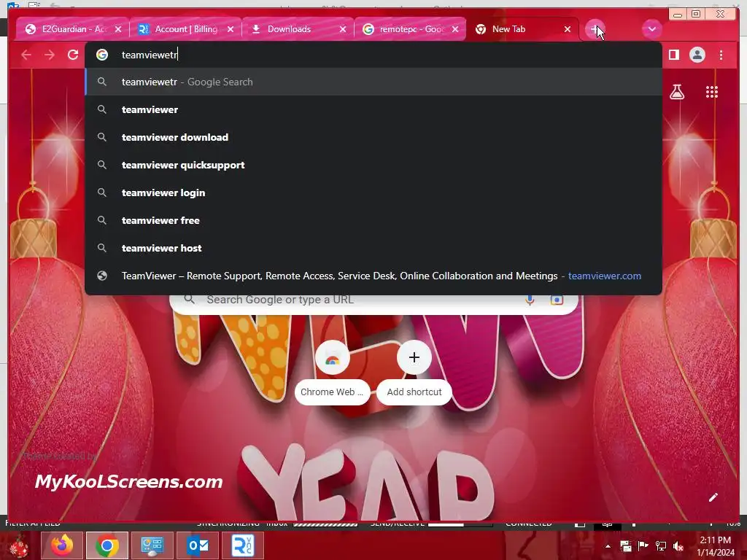This screenshot has height=560, width=747.
Task: Open RealVNC from the taskbar
Action: pyautogui.click(x=243, y=545)
